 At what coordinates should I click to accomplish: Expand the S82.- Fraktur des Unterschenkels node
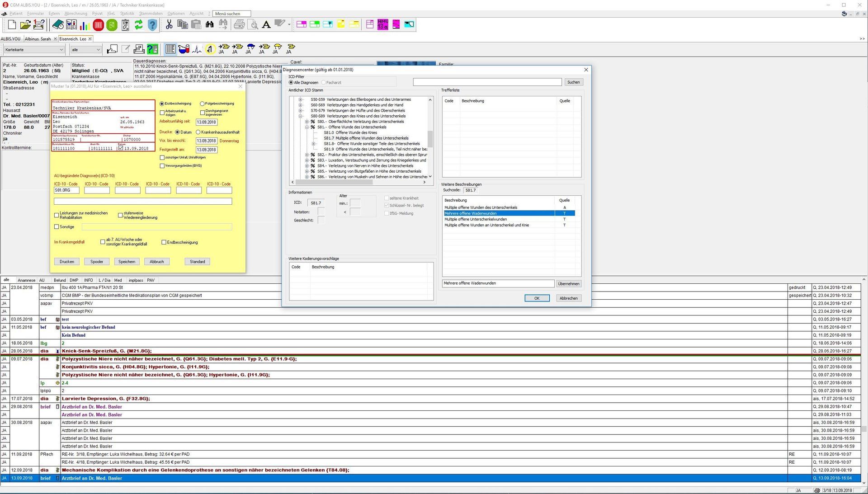coord(307,155)
